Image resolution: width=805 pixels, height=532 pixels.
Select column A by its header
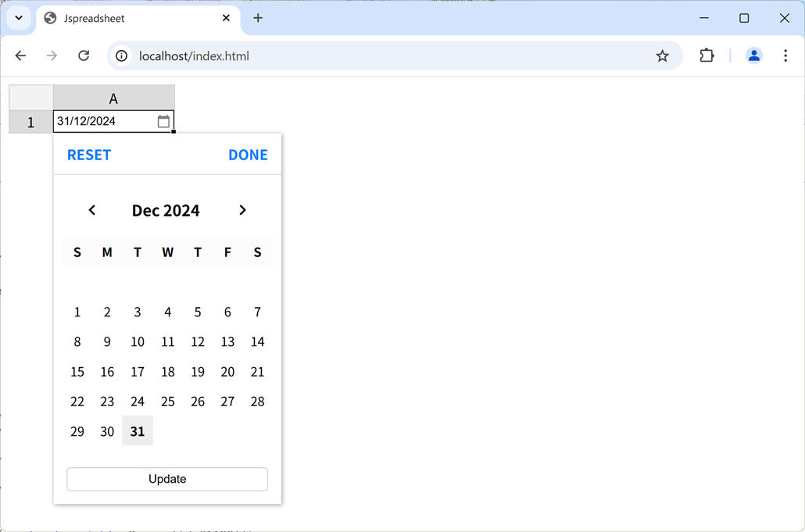point(113,97)
